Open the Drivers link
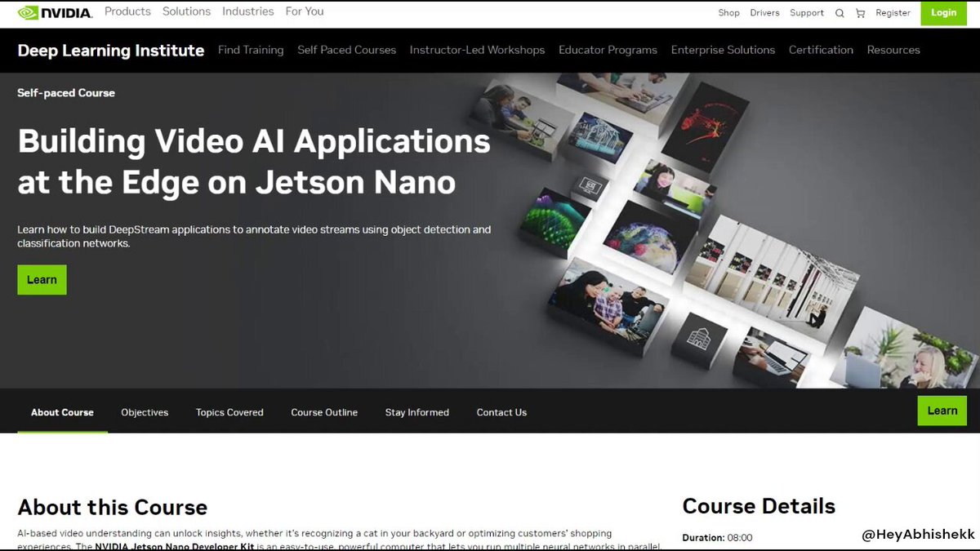980x551 pixels. coord(764,13)
